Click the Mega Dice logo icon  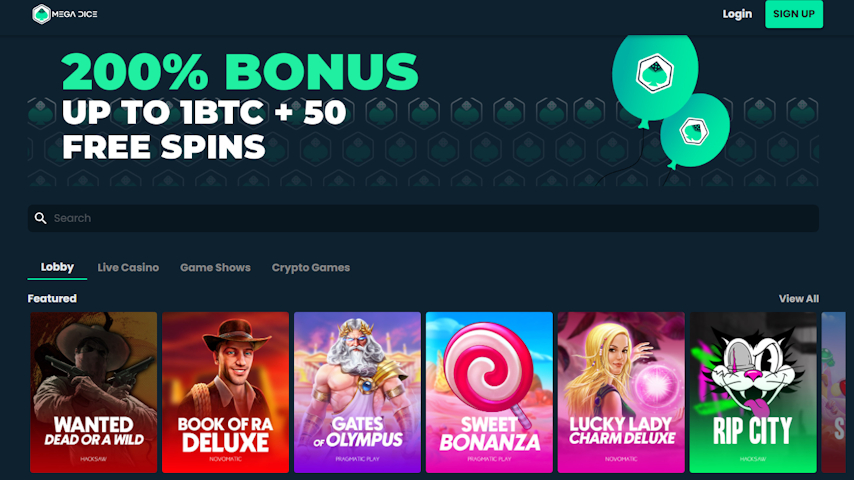pyautogui.click(x=41, y=14)
